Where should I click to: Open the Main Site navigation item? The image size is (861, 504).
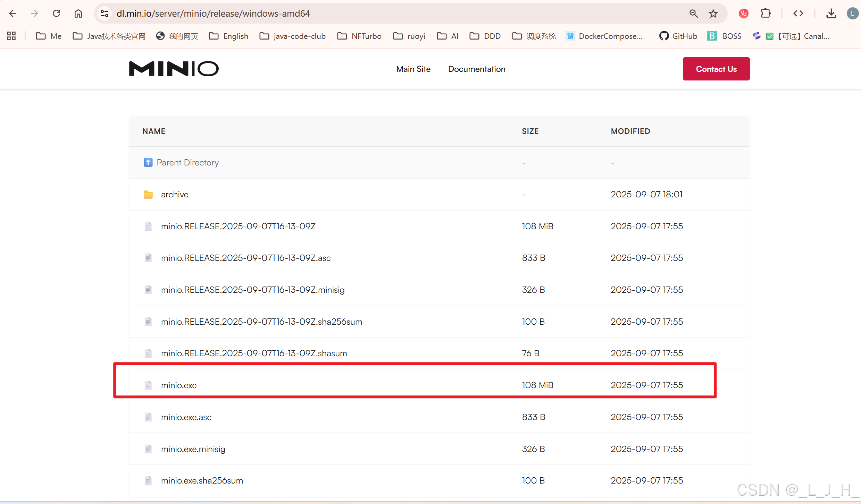413,69
